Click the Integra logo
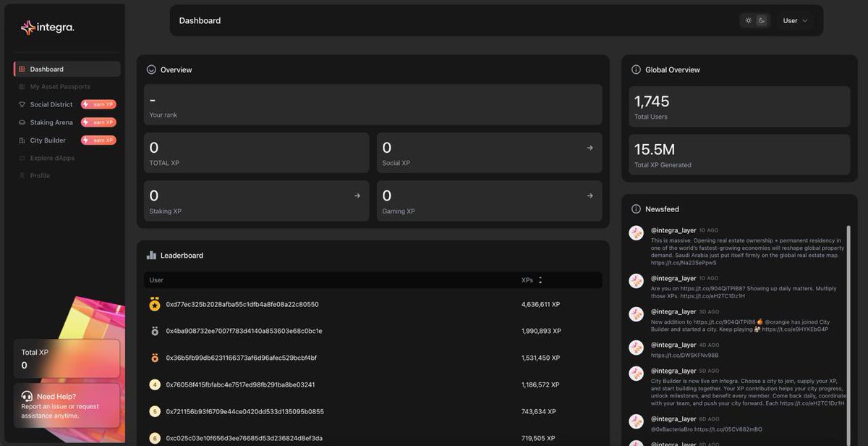This screenshot has width=868, height=446. 47,28
